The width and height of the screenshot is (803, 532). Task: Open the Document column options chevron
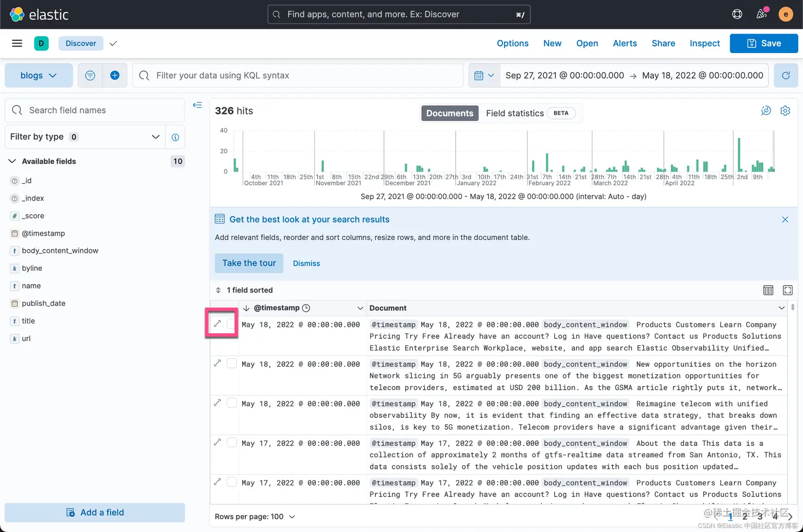click(x=781, y=308)
